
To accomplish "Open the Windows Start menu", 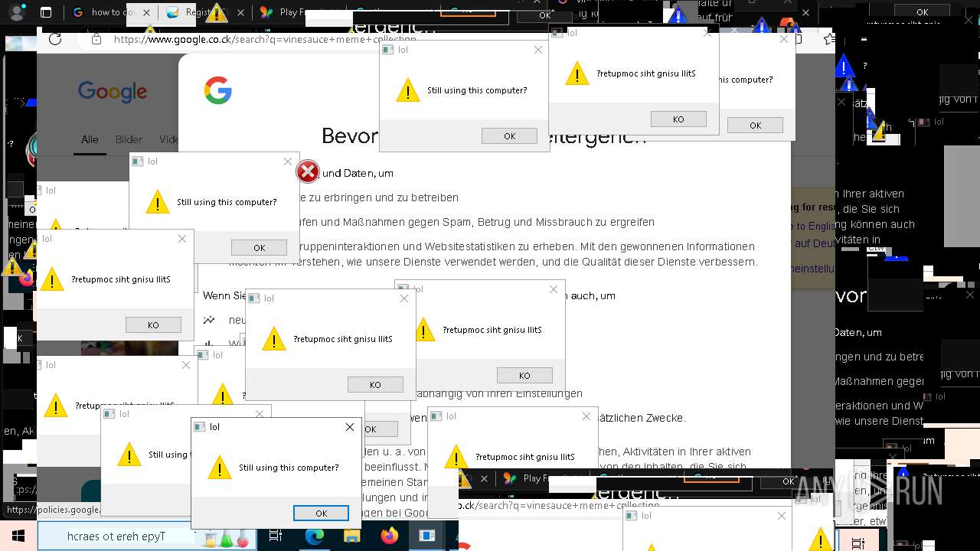I will (x=18, y=536).
